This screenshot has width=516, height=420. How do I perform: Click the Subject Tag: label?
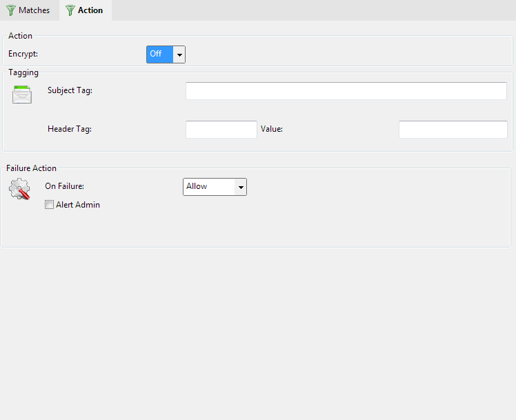(x=70, y=91)
